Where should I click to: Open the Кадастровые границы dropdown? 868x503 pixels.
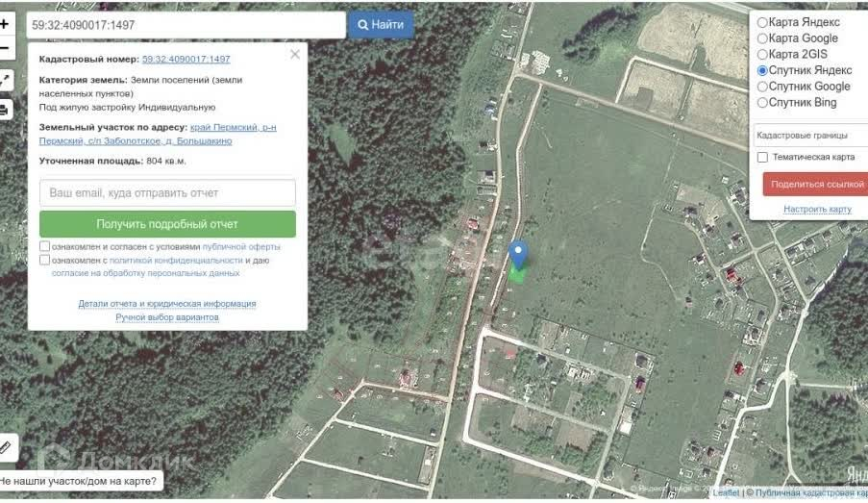[811, 136]
